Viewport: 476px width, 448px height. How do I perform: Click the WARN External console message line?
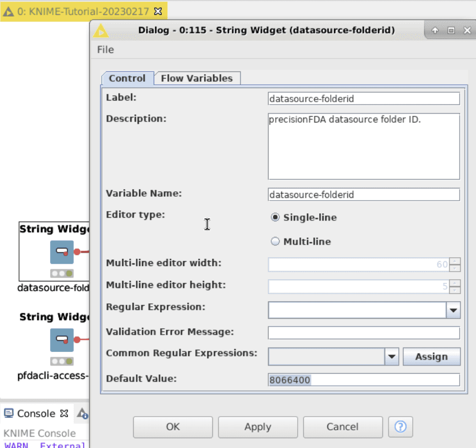pyautogui.click(x=45, y=445)
